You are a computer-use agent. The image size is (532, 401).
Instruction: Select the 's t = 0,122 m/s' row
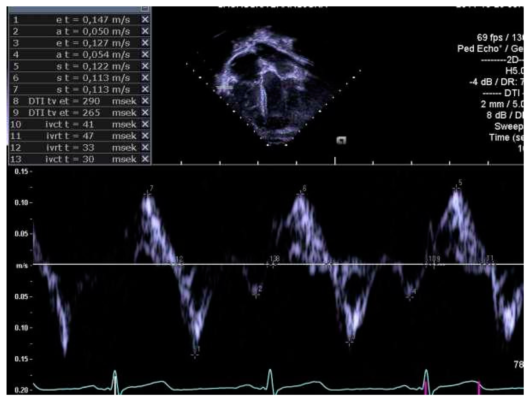(80, 66)
